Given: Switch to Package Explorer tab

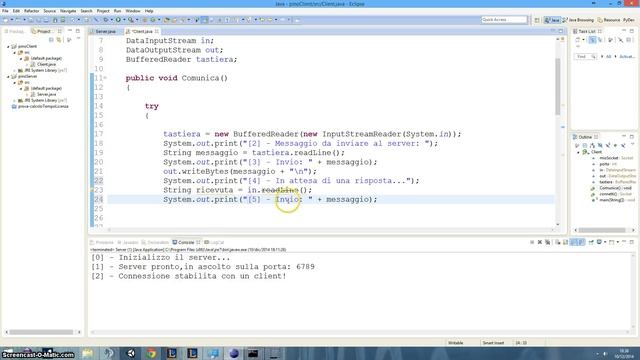Looking at the screenshot, I should tap(15, 31).
